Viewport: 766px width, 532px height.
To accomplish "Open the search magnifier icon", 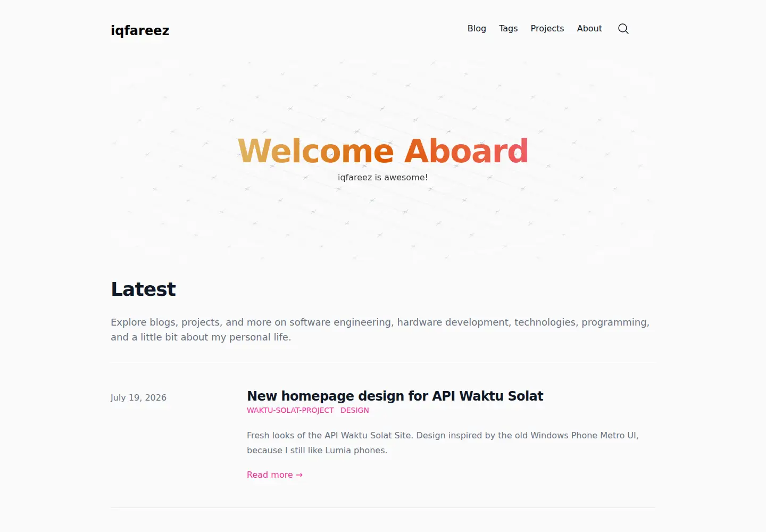I will [x=623, y=29].
